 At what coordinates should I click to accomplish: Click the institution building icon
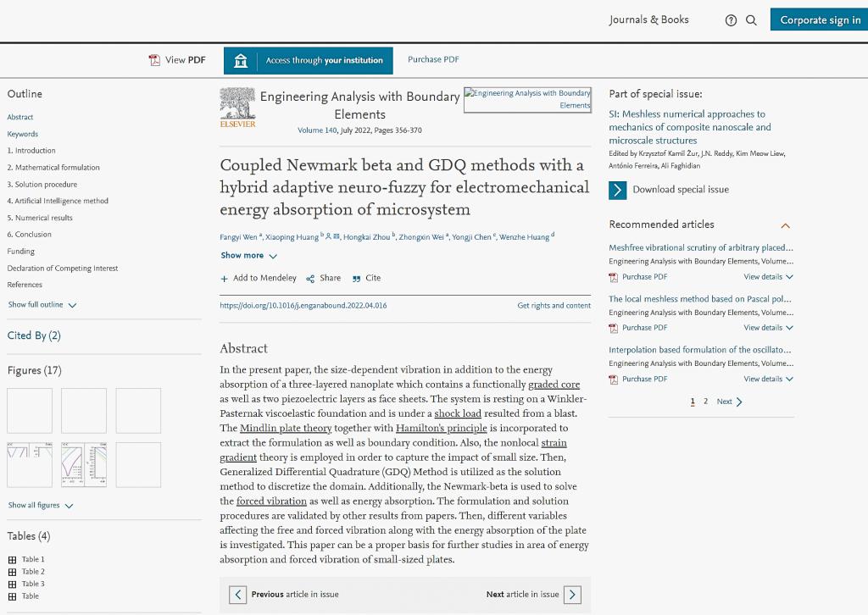tap(241, 60)
